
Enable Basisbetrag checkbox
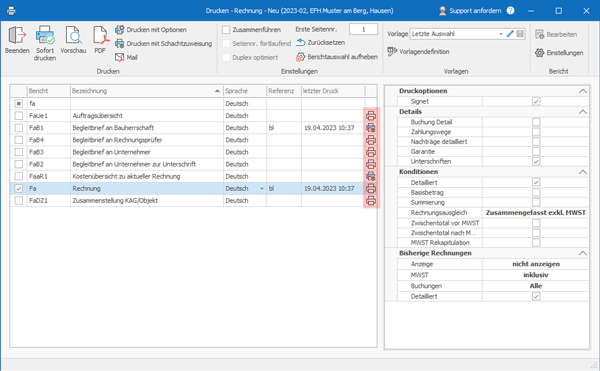(x=536, y=192)
